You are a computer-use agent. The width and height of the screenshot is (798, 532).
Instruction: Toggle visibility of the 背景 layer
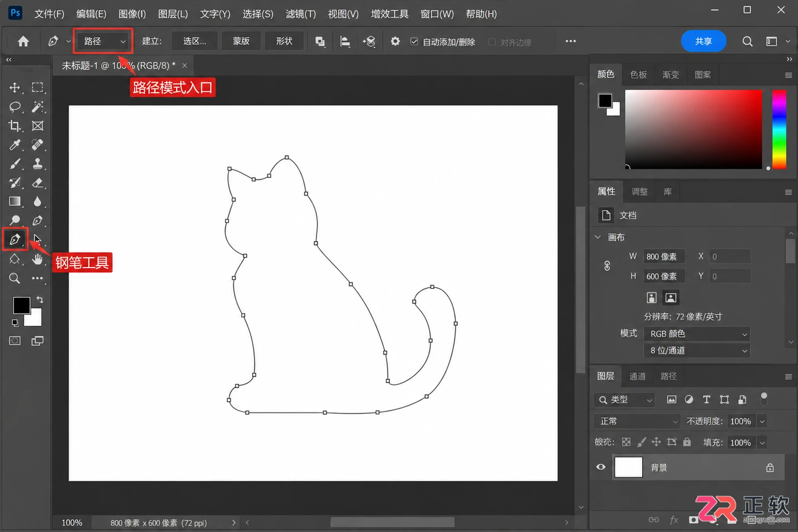(x=601, y=467)
